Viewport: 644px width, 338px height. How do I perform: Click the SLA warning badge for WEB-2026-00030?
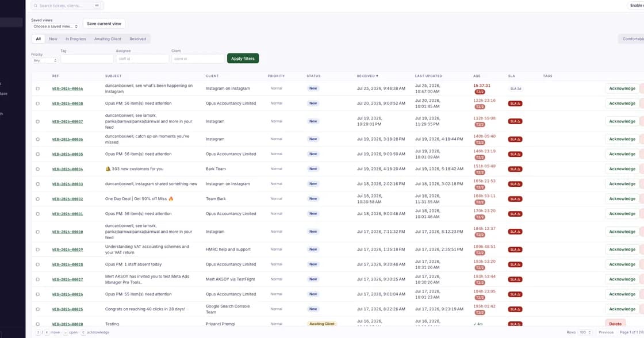point(515,232)
